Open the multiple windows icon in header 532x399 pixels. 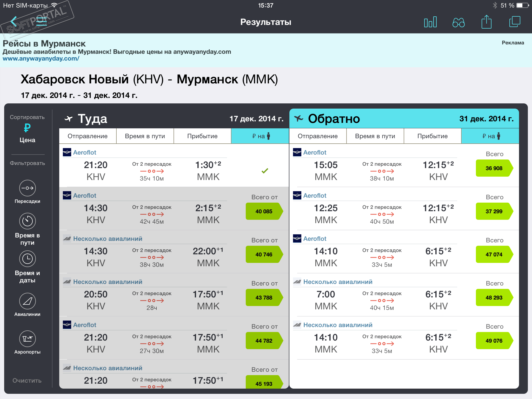[515, 22]
